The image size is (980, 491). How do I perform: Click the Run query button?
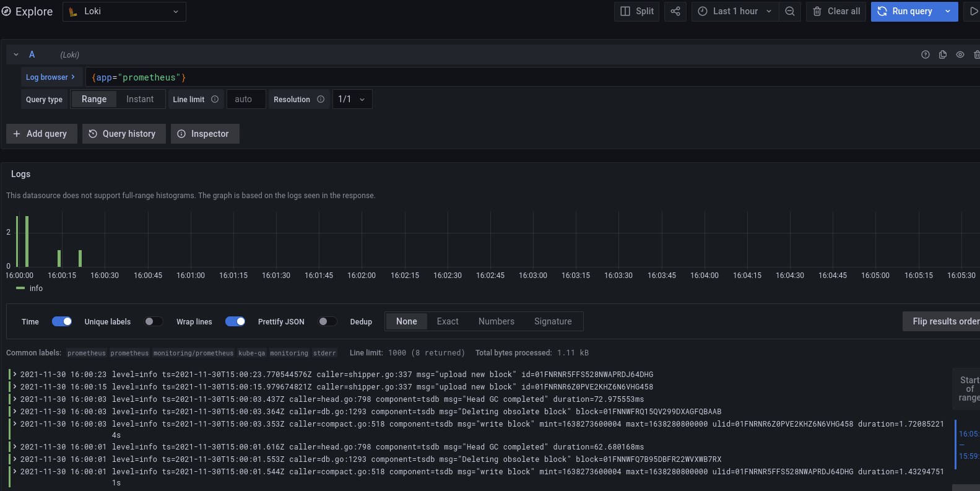(x=904, y=11)
